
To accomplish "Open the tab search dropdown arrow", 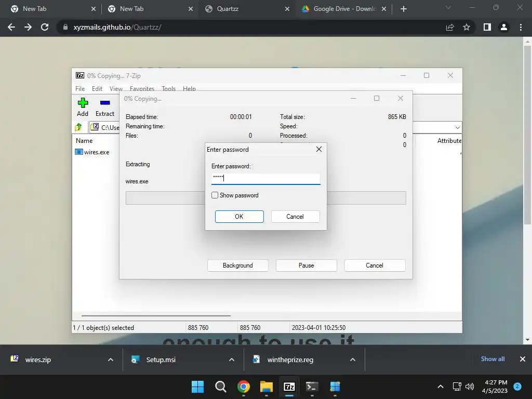I will coord(448,7).
